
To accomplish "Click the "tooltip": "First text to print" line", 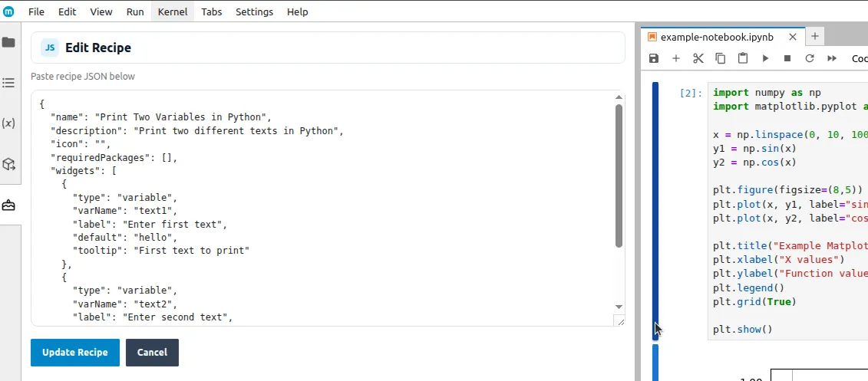I will pos(161,251).
